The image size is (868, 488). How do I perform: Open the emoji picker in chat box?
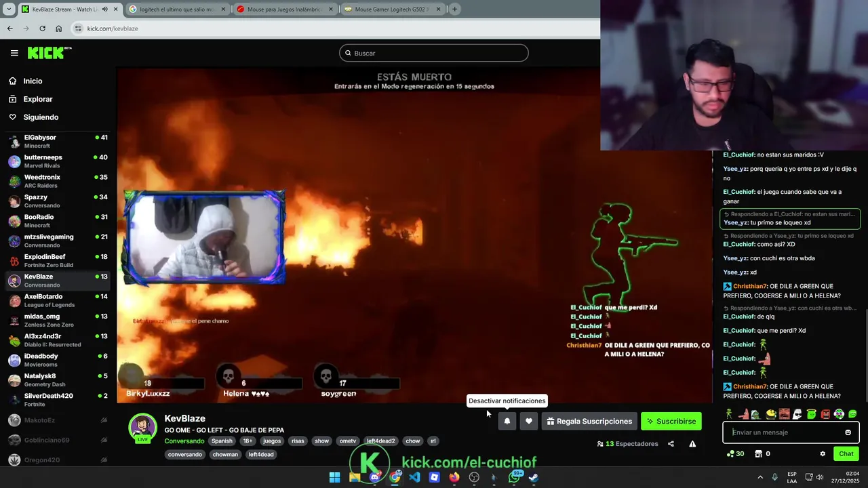[848, 432]
